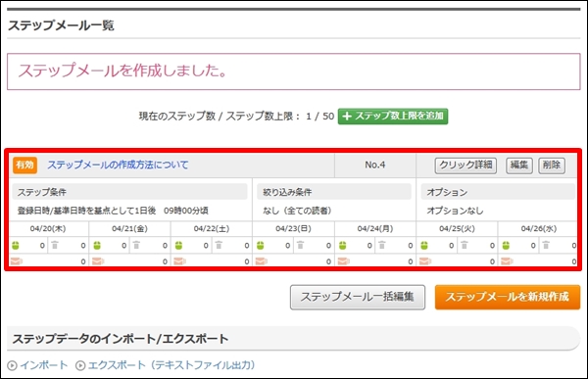Click なし（全ての読者） text
The height and width of the screenshot is (379, 588).
tap(297, 211)
